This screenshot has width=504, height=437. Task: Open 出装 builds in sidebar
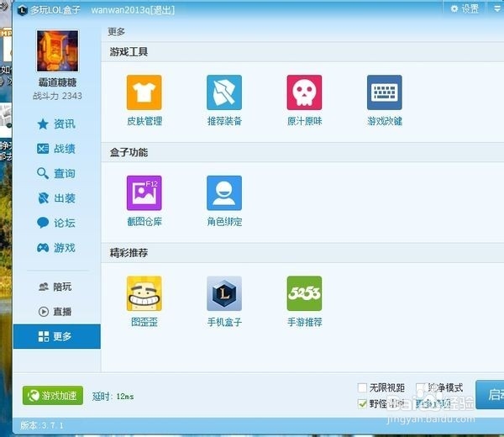click(56, 198)
